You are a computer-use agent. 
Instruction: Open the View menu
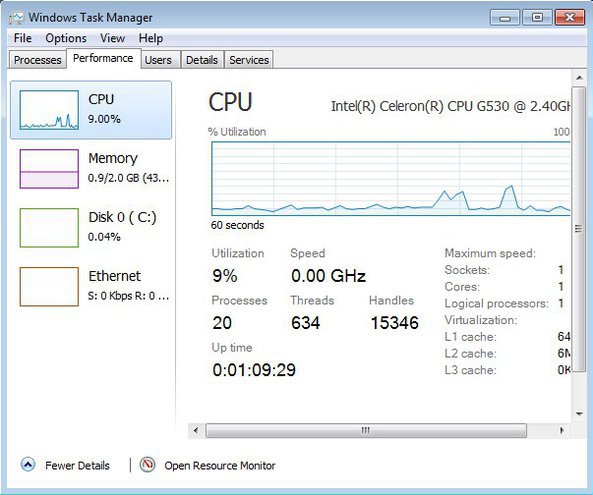(112, 38)
